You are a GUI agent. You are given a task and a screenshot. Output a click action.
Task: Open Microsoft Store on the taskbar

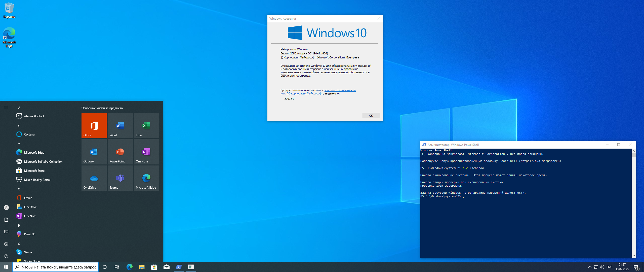(154, 267)
